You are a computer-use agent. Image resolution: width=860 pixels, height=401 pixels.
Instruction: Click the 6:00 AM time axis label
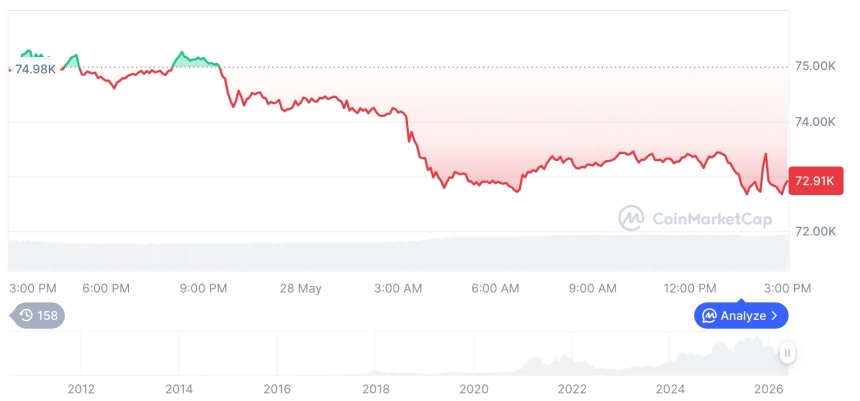(x=495, y=288)
